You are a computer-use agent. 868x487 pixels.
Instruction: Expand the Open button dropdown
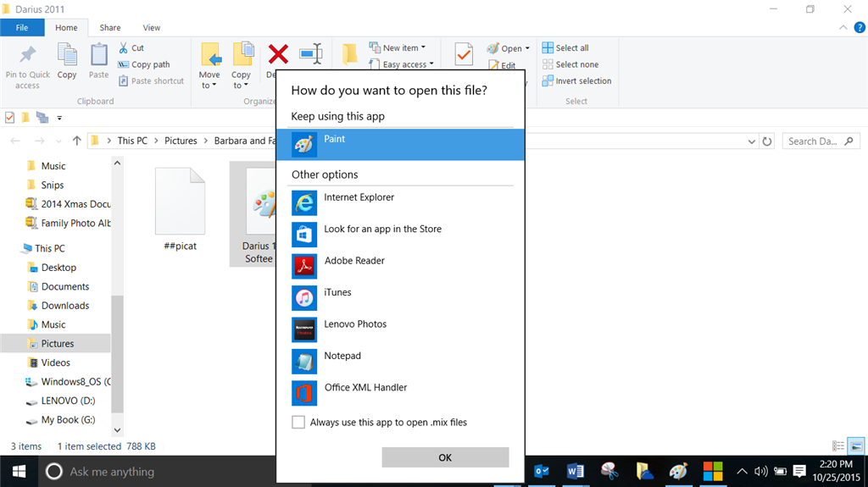pos(527,49)
